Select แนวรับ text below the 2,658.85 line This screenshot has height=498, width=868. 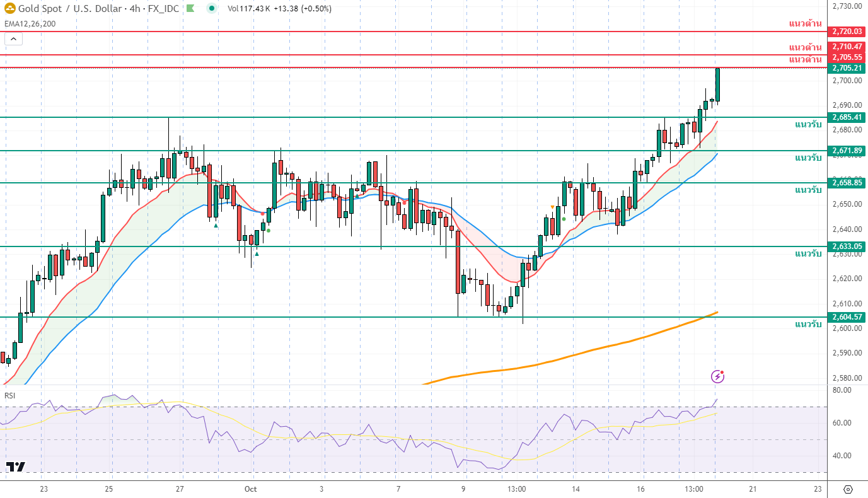tap(808, 190)
